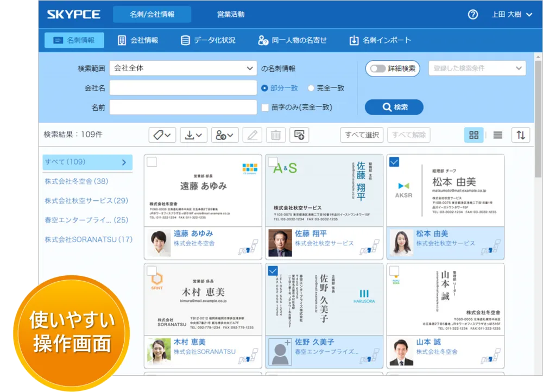Viewport: 543px width, 392px height.
Task: Check the 山本 誠 card checkbox
Action: click(x=394, y=270)
